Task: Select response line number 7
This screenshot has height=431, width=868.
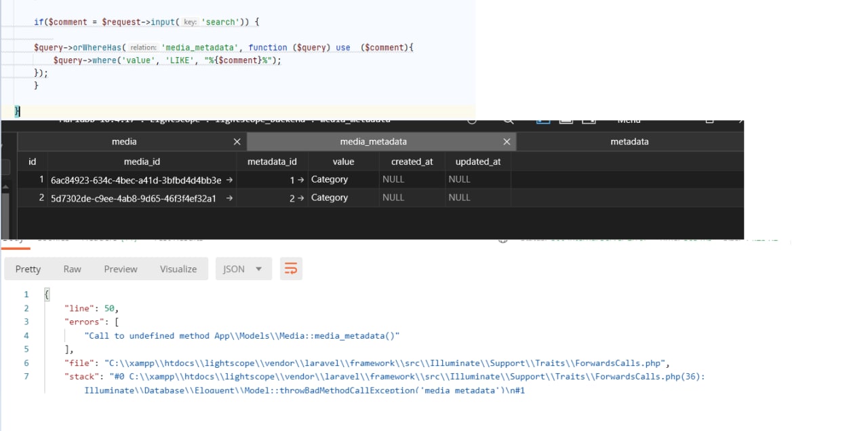Action: click(26, 377)
